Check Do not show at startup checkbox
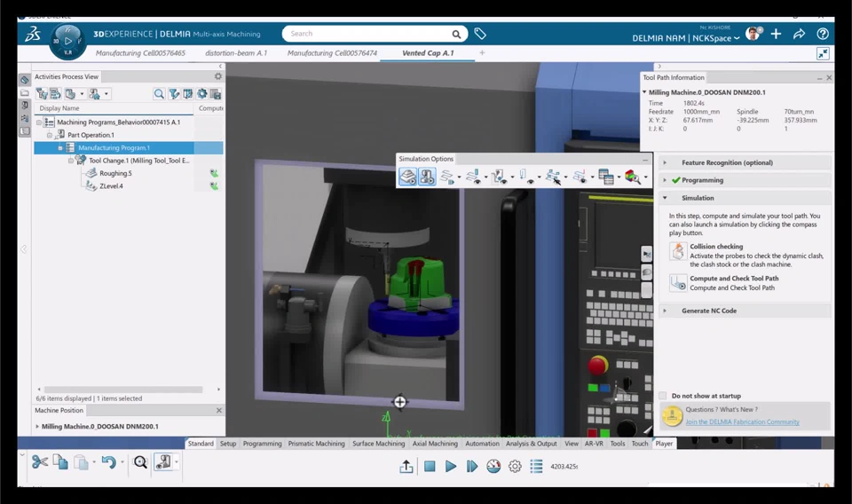The width and height of the screenshot is (852, 504). click(x=662, y=396)
